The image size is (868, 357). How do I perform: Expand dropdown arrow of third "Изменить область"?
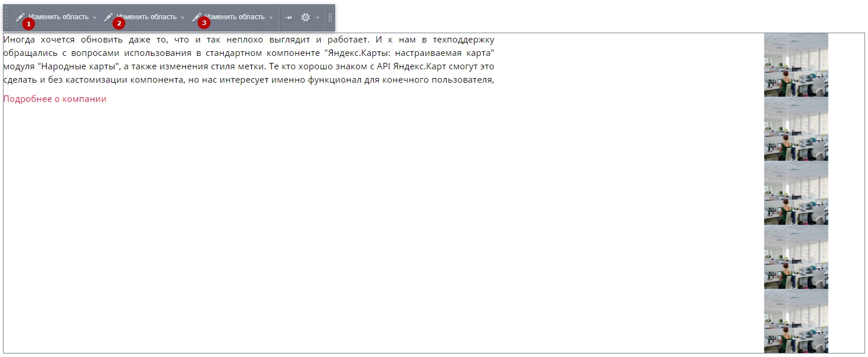click(x=271, y=17)
